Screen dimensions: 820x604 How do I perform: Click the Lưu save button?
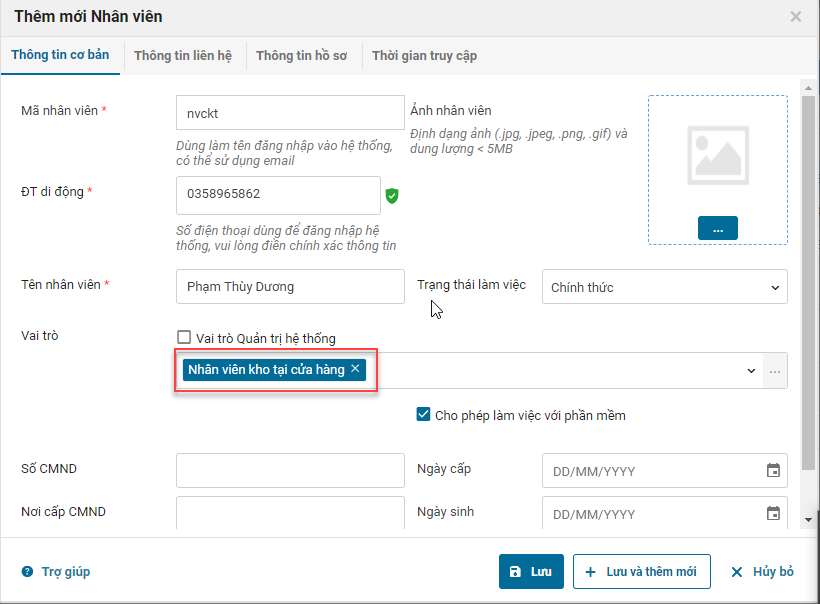pos(531,572)
